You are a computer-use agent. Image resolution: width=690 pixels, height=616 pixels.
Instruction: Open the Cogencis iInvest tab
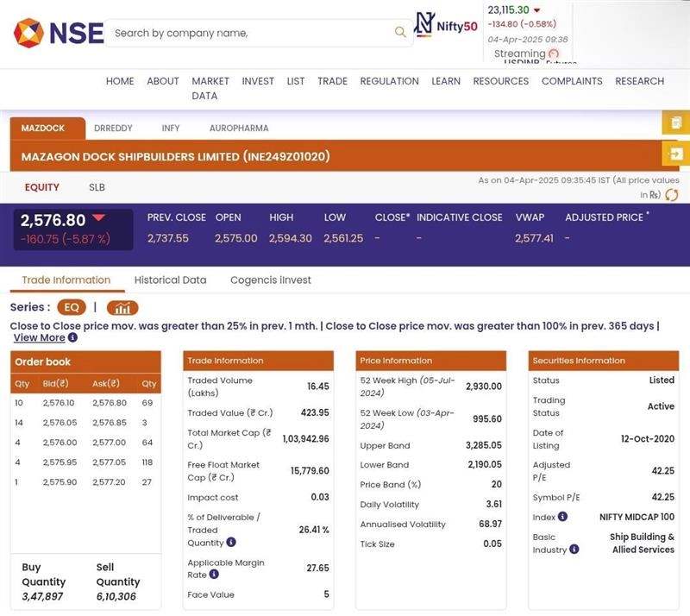tap(270, 280)
